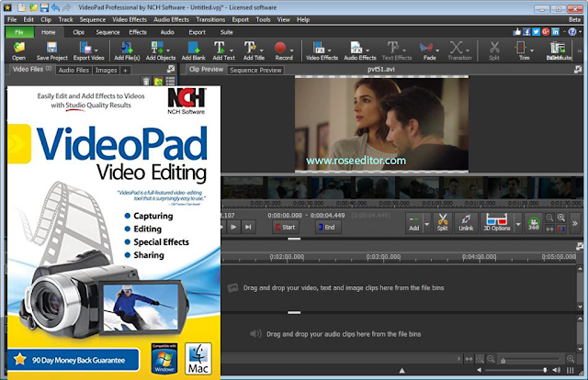Save the project with Save Project icon
Viewport: 588px width, 380px height.
[x=51, y=51]
